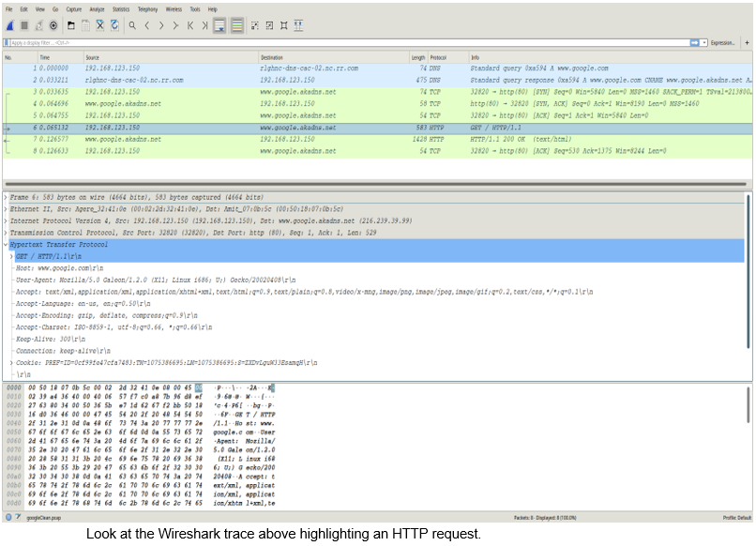Select the Host: www.google.com header line

point(59,268)
